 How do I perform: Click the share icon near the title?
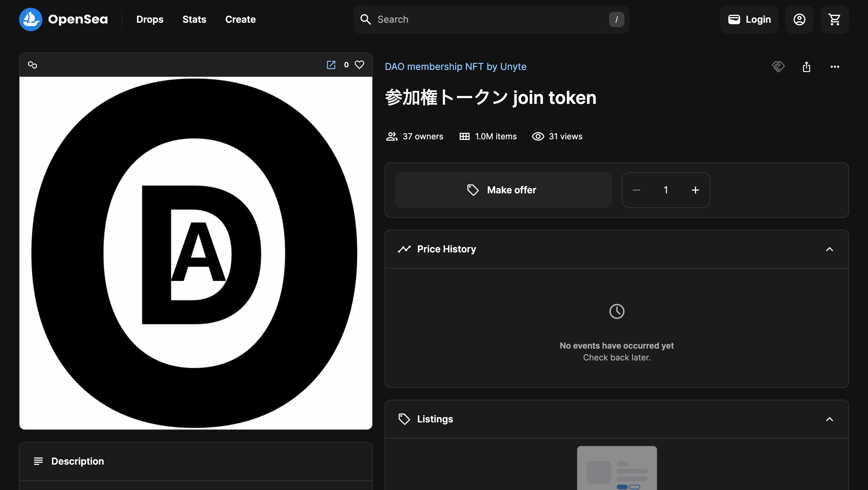(x=806, y=67)
